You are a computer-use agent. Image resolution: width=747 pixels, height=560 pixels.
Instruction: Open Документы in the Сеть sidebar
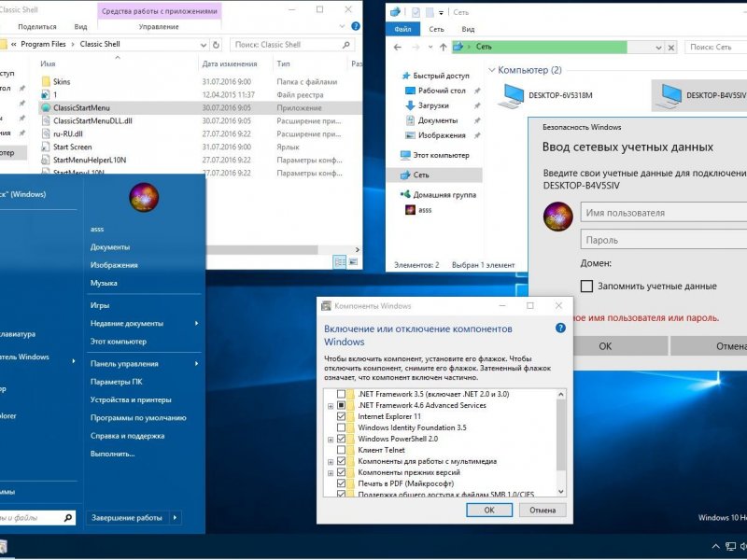[x=431, y=120]
